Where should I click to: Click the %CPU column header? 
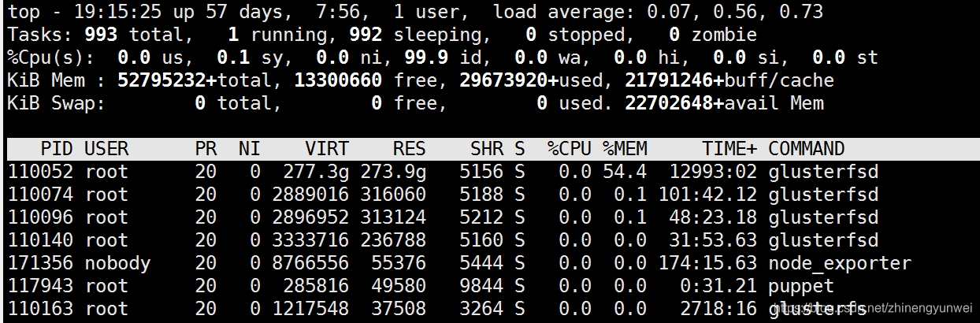(569, 149)
